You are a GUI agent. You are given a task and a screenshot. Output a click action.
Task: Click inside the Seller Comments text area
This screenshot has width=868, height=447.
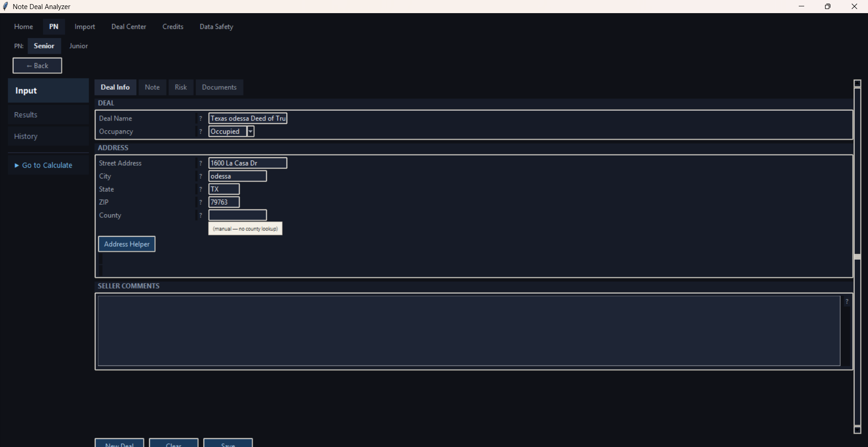coord(469,331)
